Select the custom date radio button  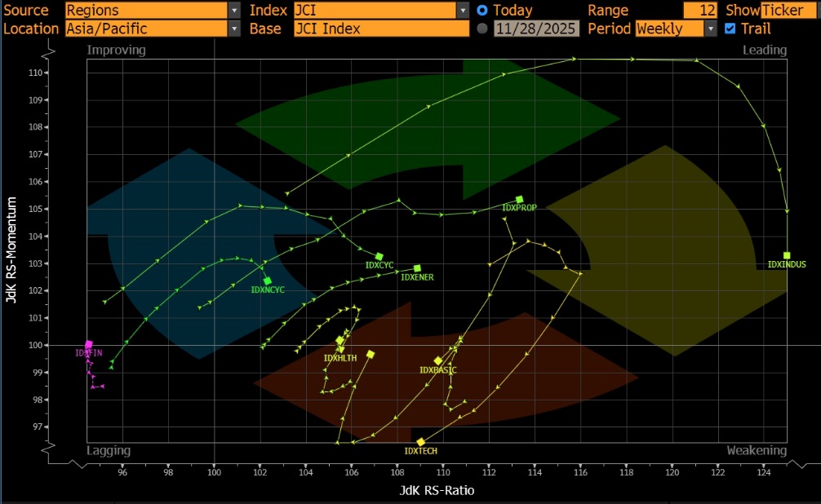482,29
